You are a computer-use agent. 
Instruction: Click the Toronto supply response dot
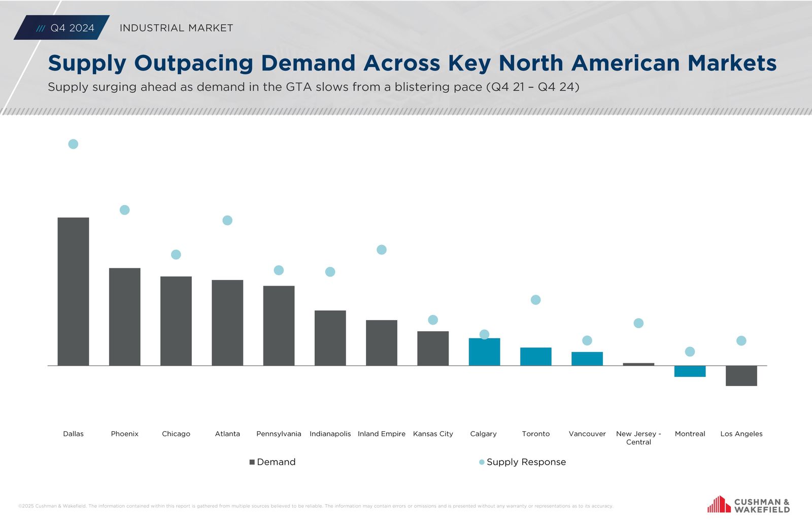[x=535, y=300]
